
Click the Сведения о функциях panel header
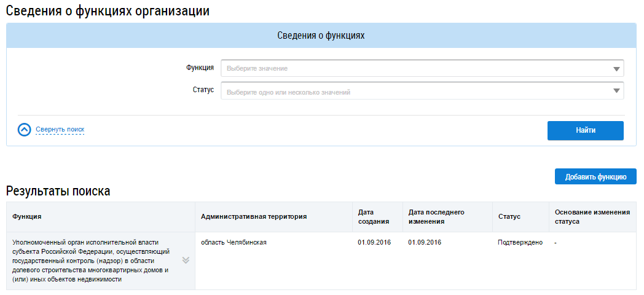click(321, 36)
